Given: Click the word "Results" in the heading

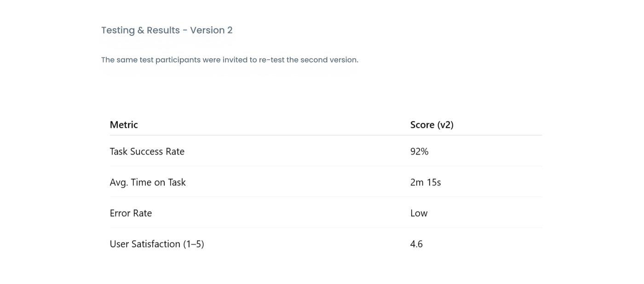Looking at the screenshot, I should [x=163, y=30].
